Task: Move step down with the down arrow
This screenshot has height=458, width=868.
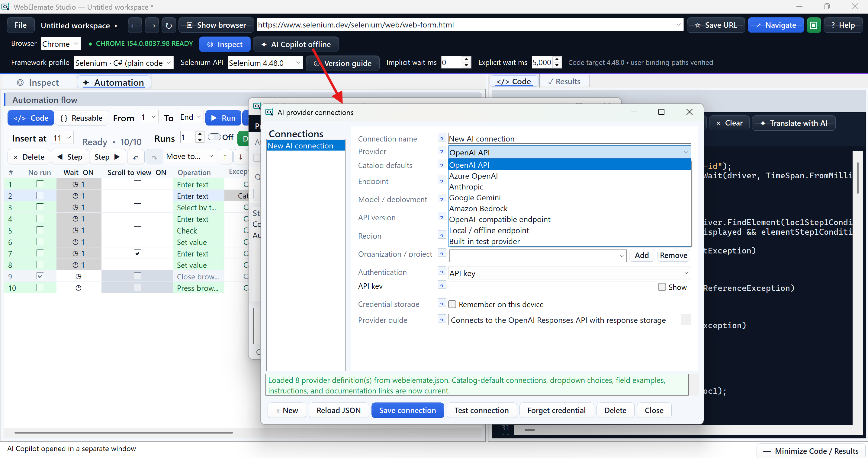Action: (241, 157)
